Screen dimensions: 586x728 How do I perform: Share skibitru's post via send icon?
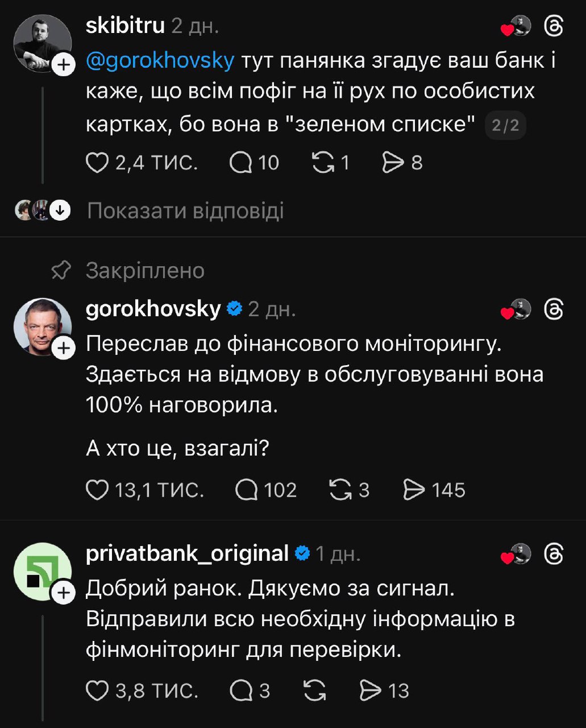pos(393,163)
